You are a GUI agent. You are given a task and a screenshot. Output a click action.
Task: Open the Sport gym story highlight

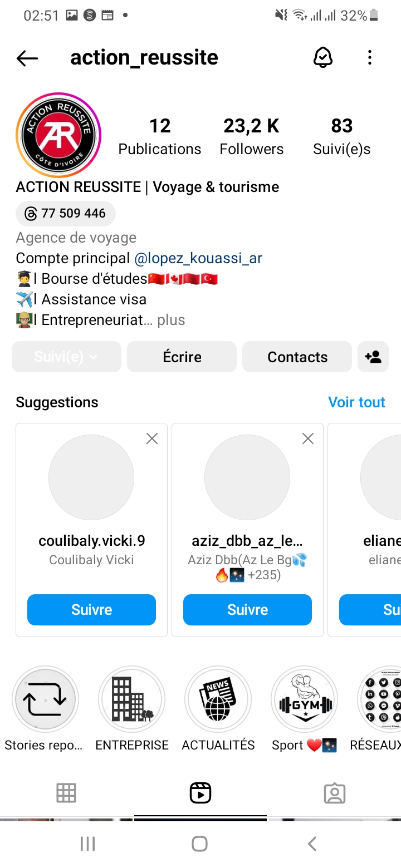pyautogui.click(x=304, y=699)
